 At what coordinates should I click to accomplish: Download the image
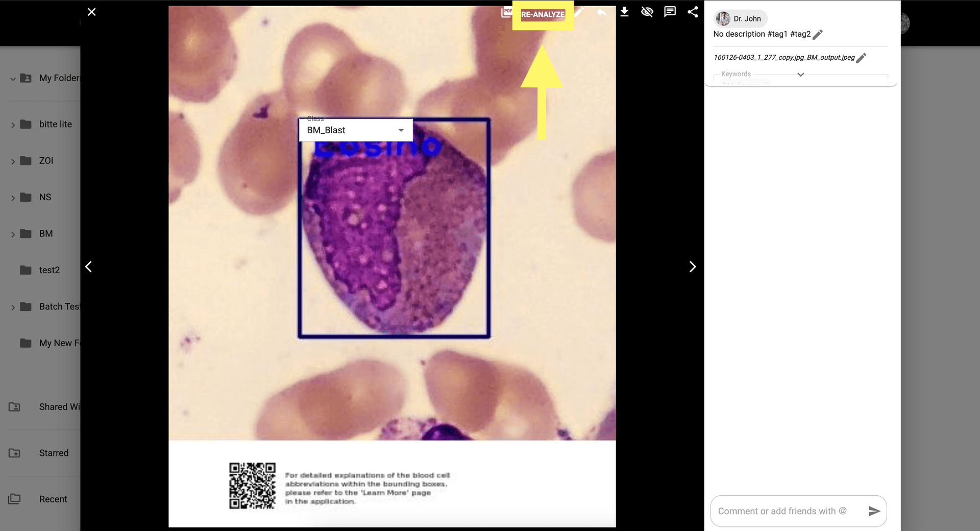(624, 12)
